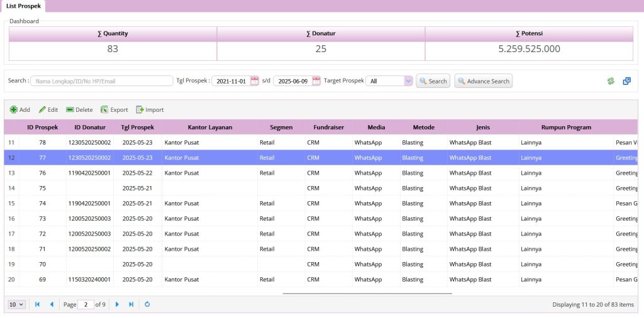Click Delete in the grid toolbar
The image size is (644, 318).
79,109
